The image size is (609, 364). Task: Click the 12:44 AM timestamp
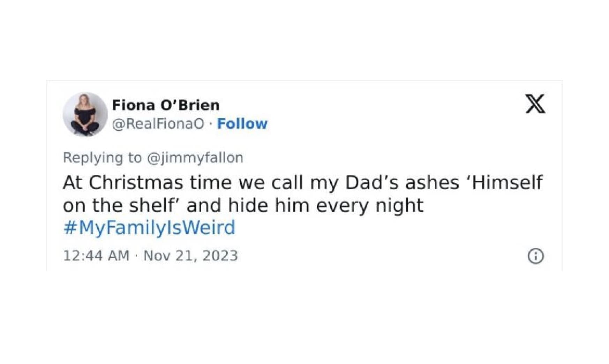96,256
